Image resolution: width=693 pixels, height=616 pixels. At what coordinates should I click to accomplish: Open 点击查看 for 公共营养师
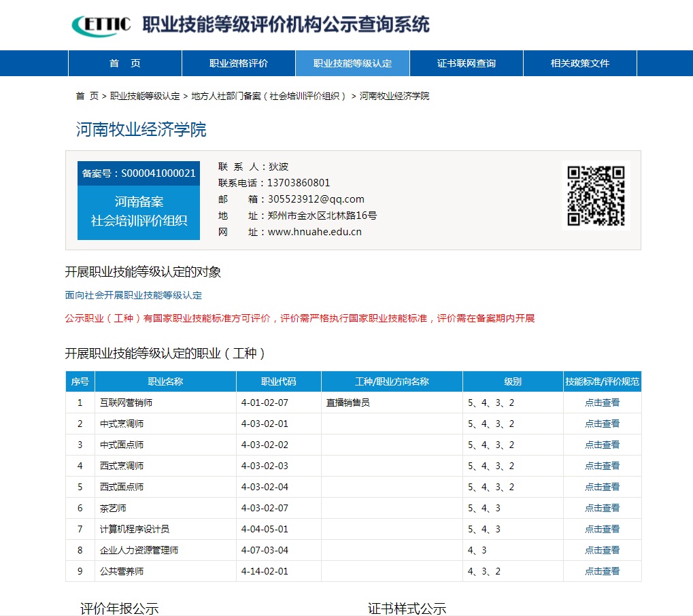coord(602,571)
